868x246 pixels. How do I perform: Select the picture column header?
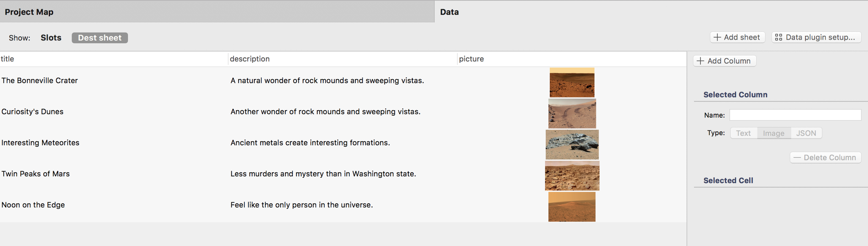coord(471,59)
